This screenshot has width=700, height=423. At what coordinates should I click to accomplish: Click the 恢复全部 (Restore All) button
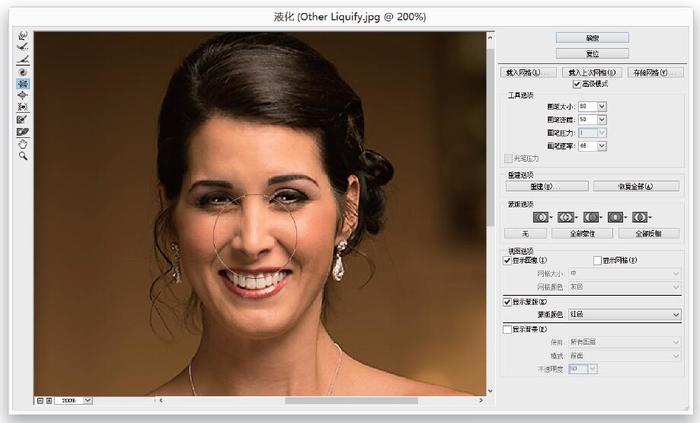coord(635,186)
